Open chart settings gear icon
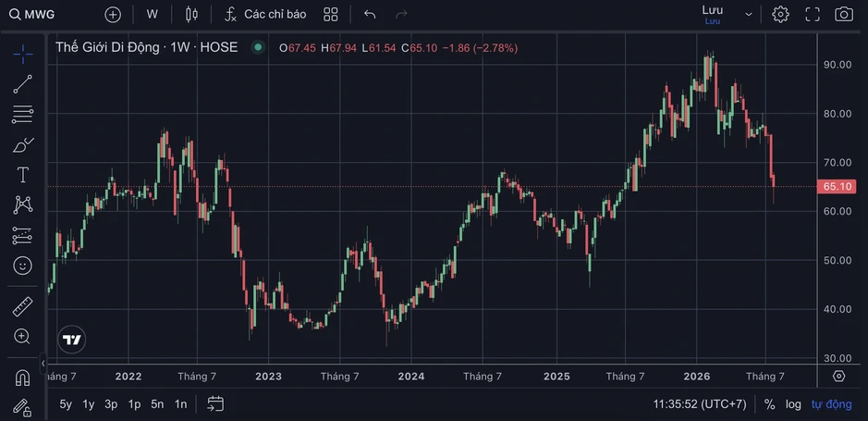The height and width of the screenshot is (421, 868). point(780,15)
